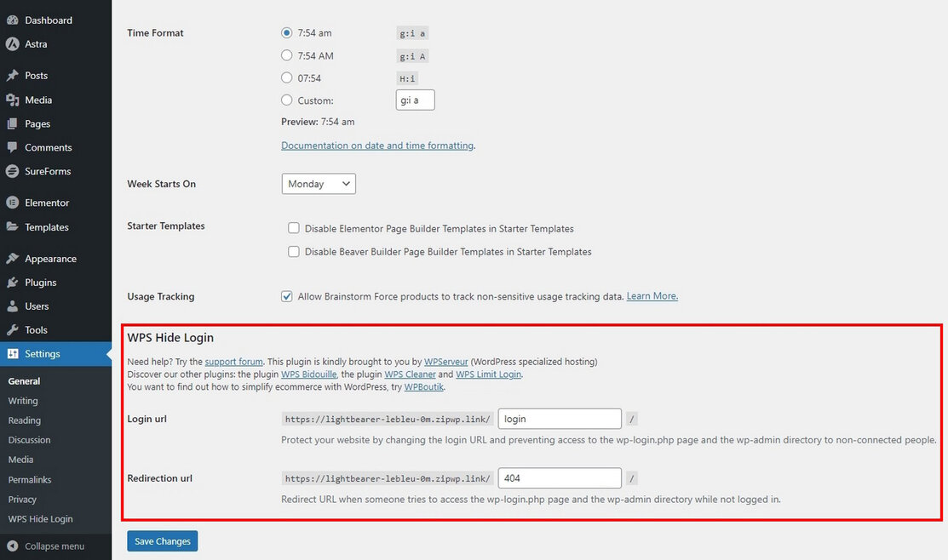
Task: Check Disable Elementor Page Builder Templates
Action: pyautogui.click(x=294, y=228)
